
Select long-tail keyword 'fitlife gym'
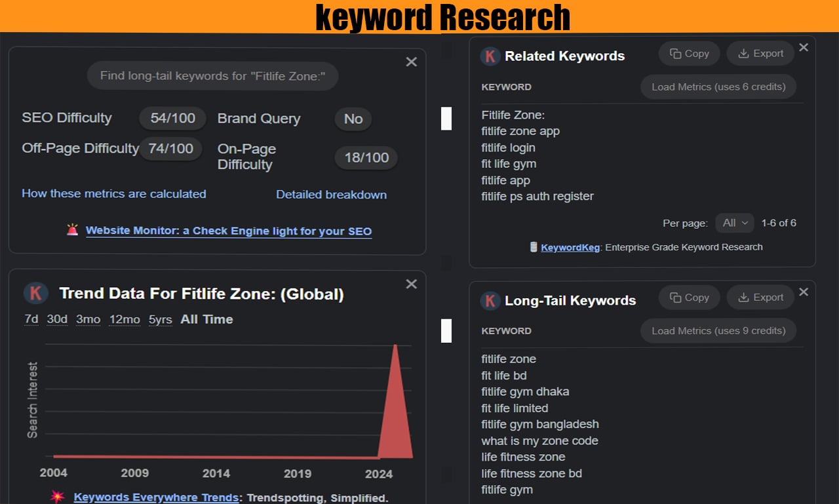(x=507, y=490)
